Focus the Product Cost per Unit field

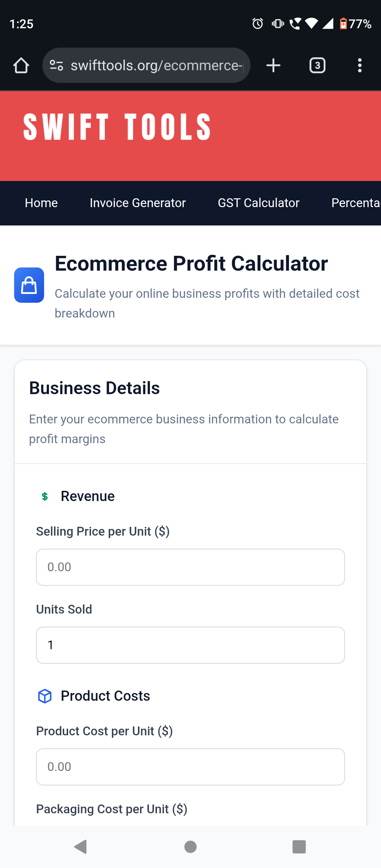190,767
